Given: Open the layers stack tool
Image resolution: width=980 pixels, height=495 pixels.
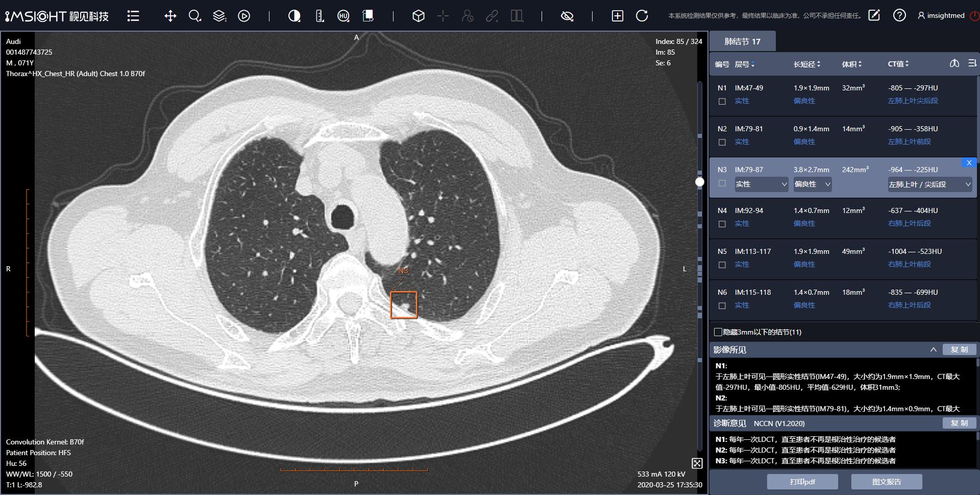Looking at the screenshot, I should pos(219,16).
